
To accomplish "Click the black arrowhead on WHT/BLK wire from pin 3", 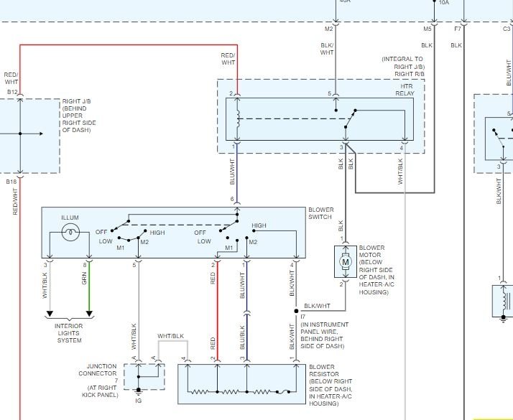I will 50,314.
